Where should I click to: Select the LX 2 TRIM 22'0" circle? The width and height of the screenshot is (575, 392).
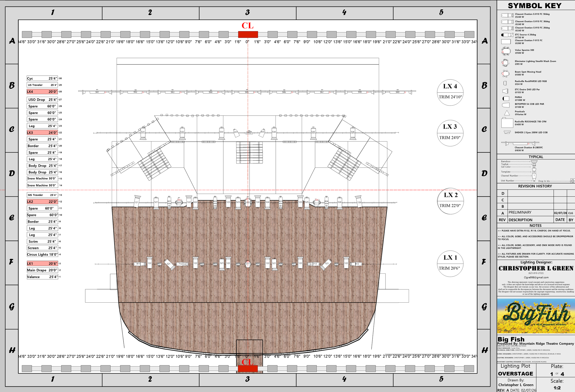click(x=450, y=201)
